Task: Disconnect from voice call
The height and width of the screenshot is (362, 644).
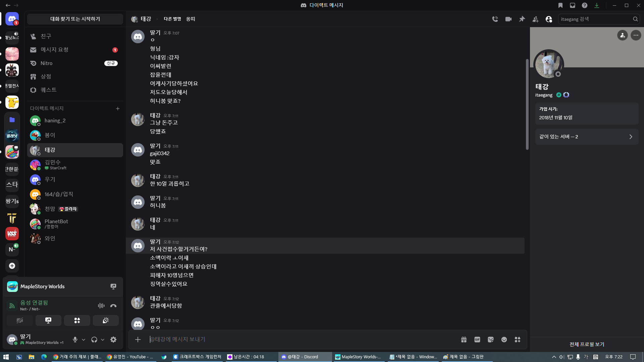Action: (113, 306)
